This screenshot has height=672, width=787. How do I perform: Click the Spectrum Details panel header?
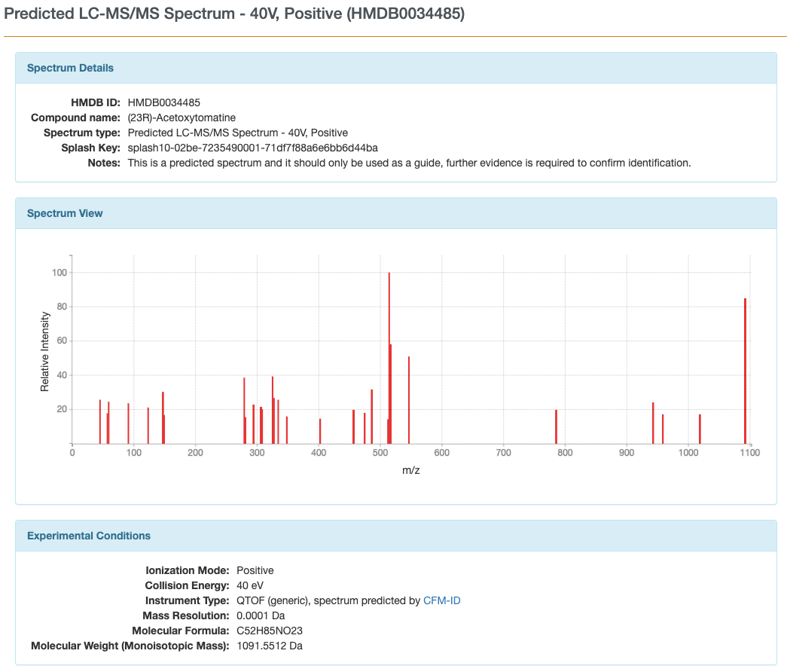70,68
